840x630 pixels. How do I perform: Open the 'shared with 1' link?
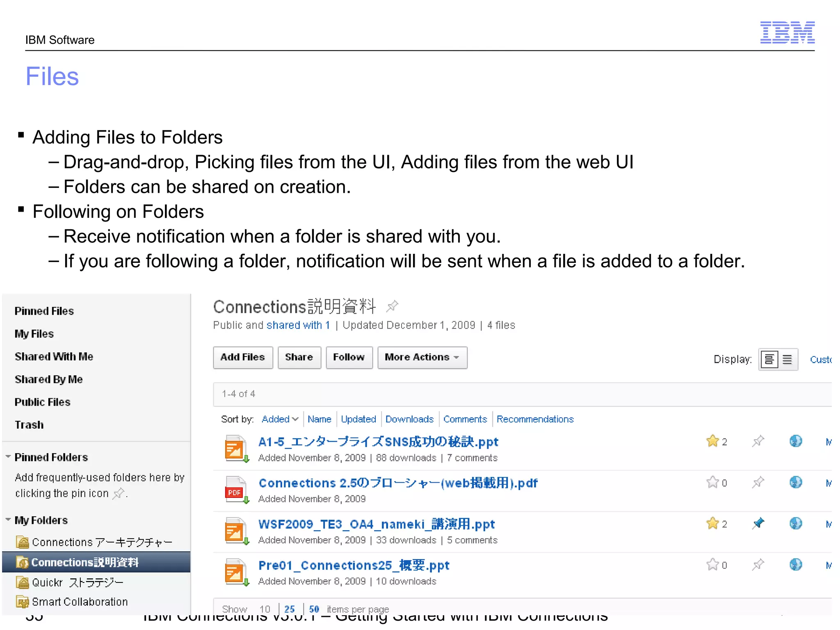point(298,325)
